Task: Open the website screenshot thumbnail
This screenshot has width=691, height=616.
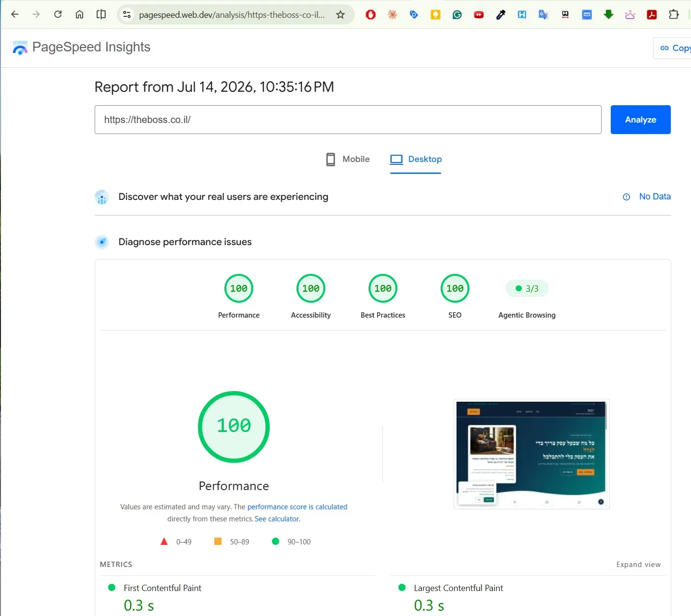Action: point(531,454)
